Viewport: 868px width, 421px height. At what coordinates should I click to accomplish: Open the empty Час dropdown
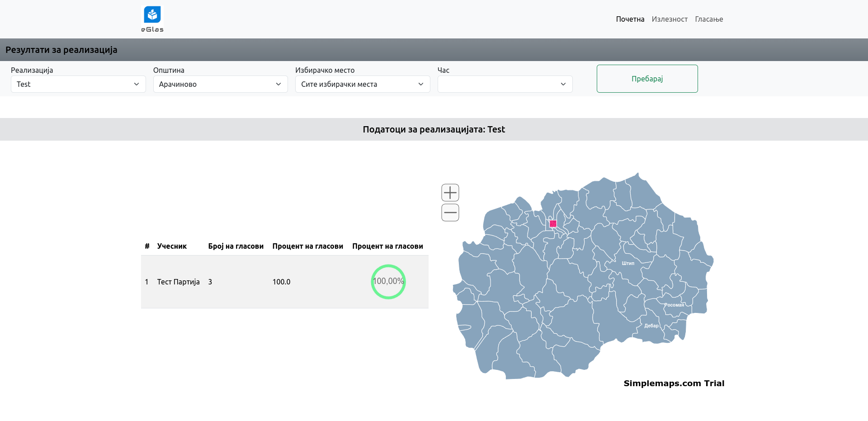click(x=505, y=84)
